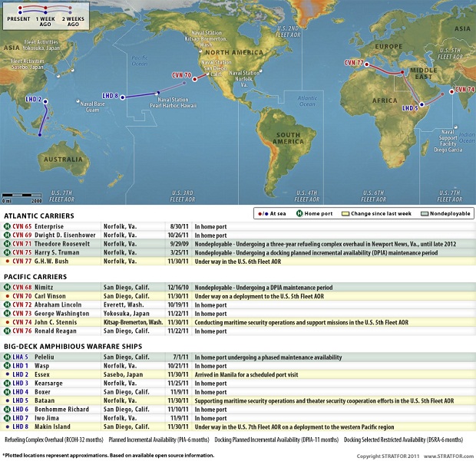This screenshot has height=461, width=476.
Task: Click the home port icon beside CVN 68 Nimitz
Action: (7, 287)
